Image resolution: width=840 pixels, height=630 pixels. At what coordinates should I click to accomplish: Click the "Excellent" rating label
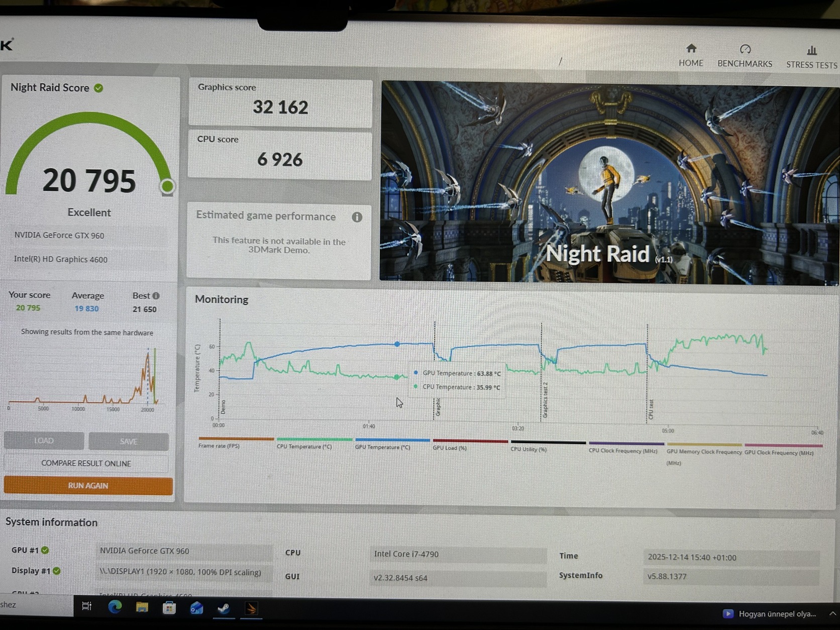click(89, 213)
